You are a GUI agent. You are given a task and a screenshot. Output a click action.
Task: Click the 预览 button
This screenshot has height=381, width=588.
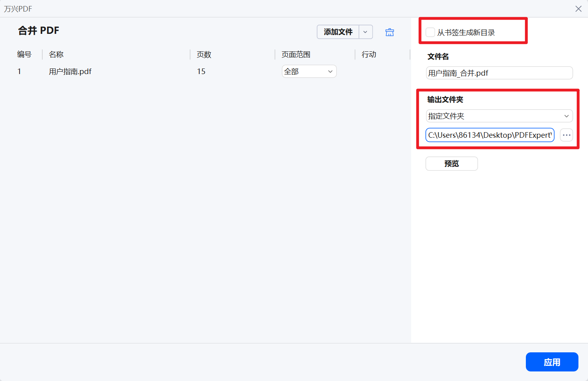[451, 163]
